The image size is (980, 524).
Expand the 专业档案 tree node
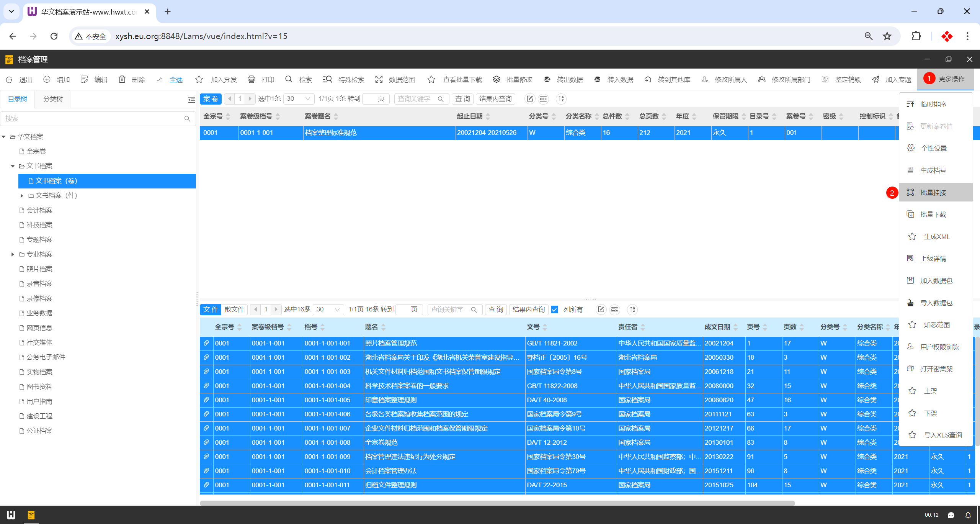coord(13,254)
